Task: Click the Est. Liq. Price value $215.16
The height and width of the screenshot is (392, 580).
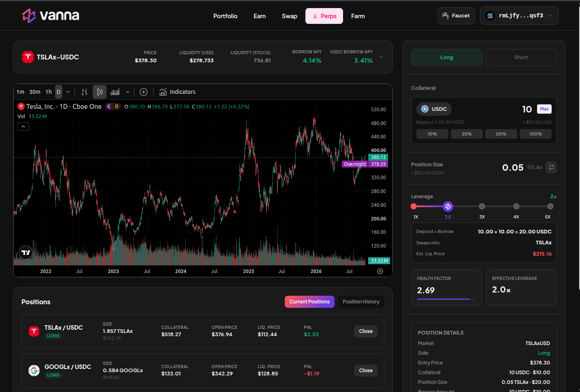Action: click(x=542, y=254)
